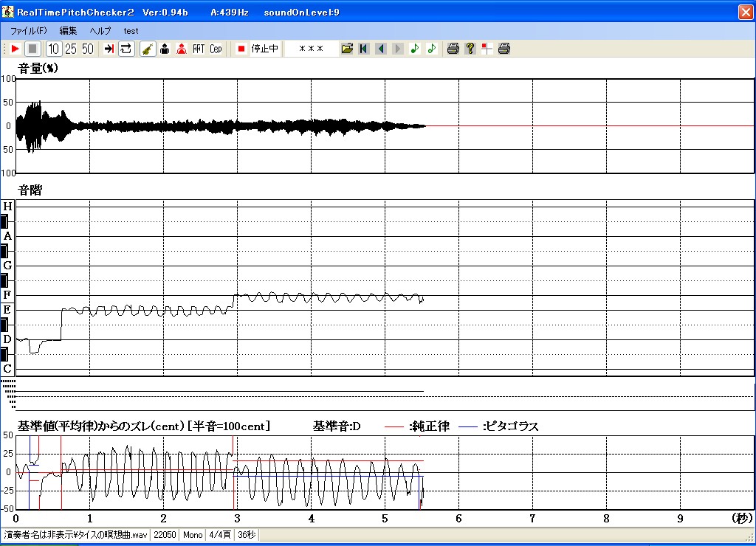Image resolution: width=756 pixels, height=546 pixels.
Task: Click the G note label on the scale
Action: click(7, 266)
